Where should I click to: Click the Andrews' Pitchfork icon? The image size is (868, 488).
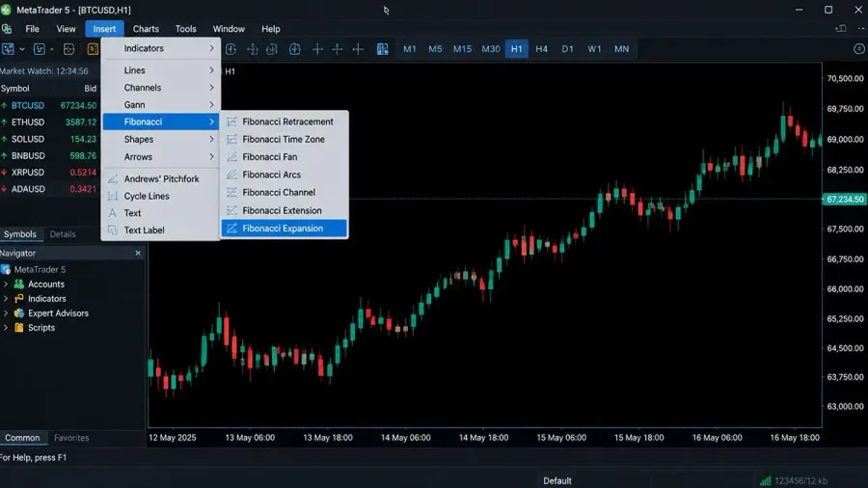pos(113,178)
